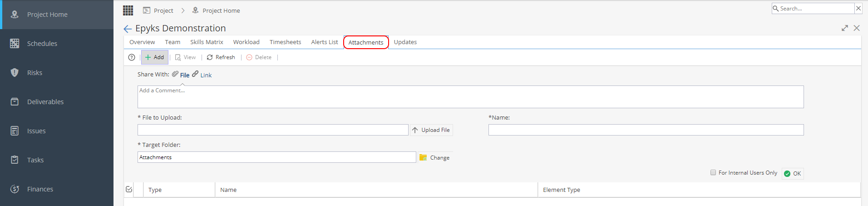
Task: Switch to the Timesheets tab
Action: 285,42
